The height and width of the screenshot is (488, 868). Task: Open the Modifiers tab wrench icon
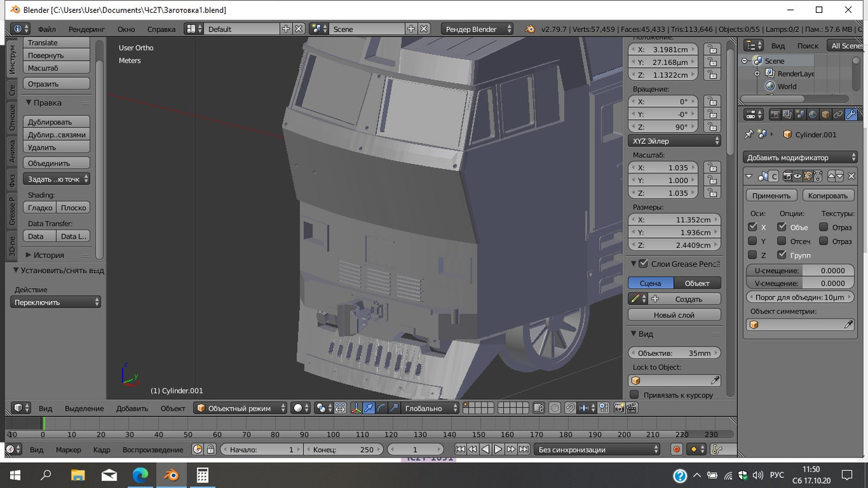pyautogui.click(x=850, y=115)
